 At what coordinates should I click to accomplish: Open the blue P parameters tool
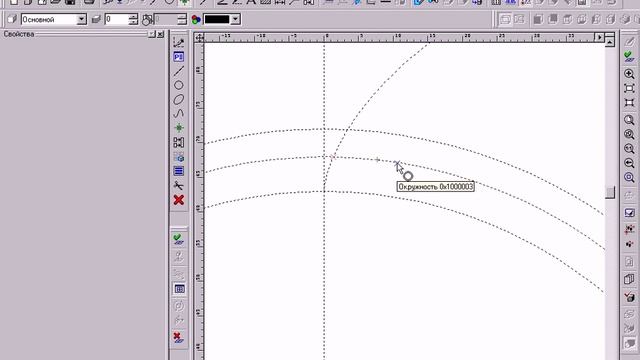coord(178,57)
